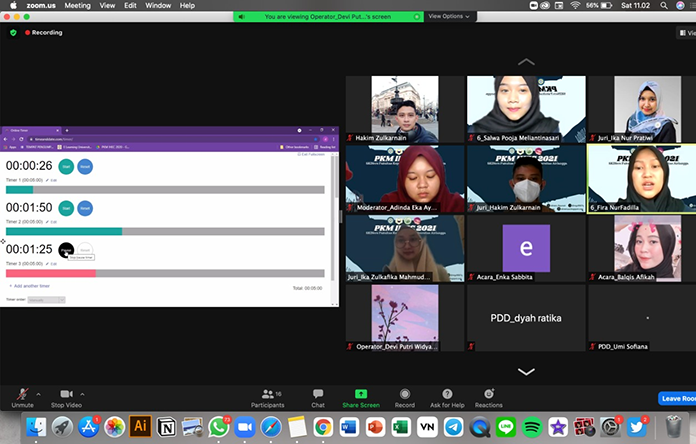696x444 pixels.
Task: Expand the View Options dropdown
Action: (448, 16)
